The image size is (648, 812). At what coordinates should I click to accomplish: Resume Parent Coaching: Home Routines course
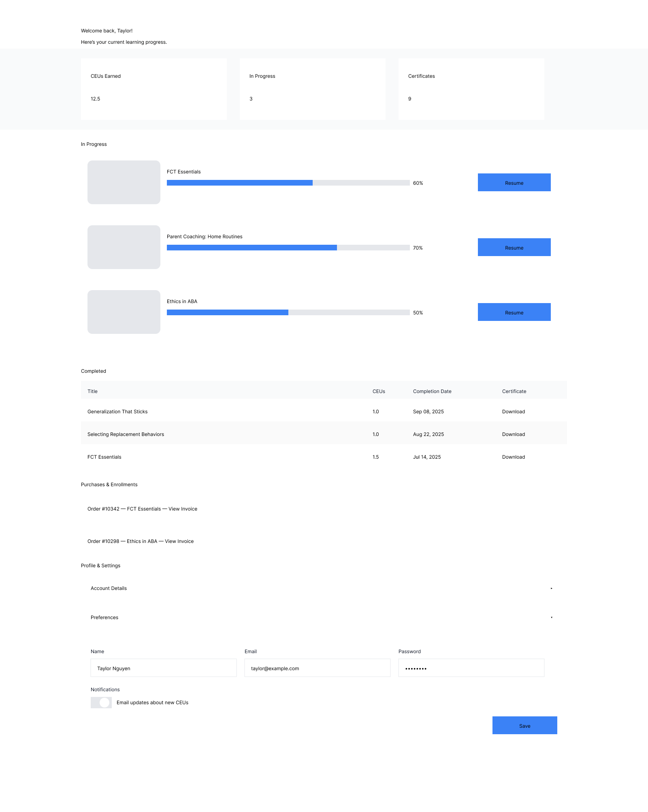tap(514, 247)
